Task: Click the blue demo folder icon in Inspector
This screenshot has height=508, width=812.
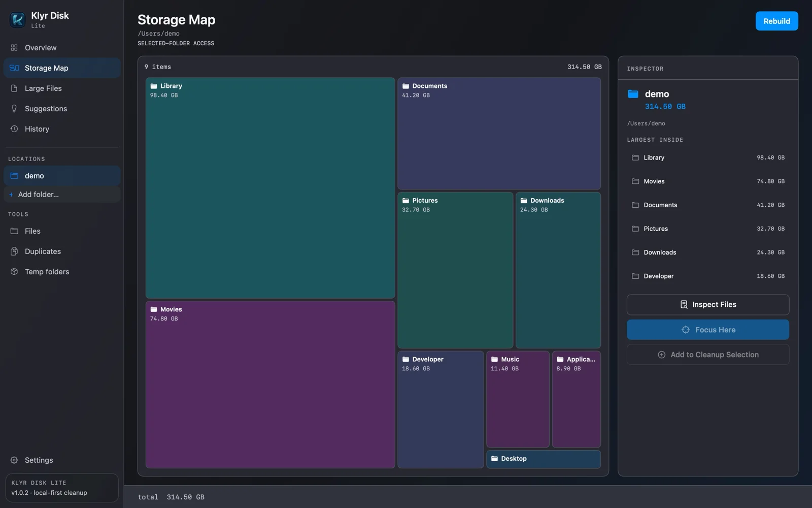Action: pyautogui.click(x=633, y=94)
